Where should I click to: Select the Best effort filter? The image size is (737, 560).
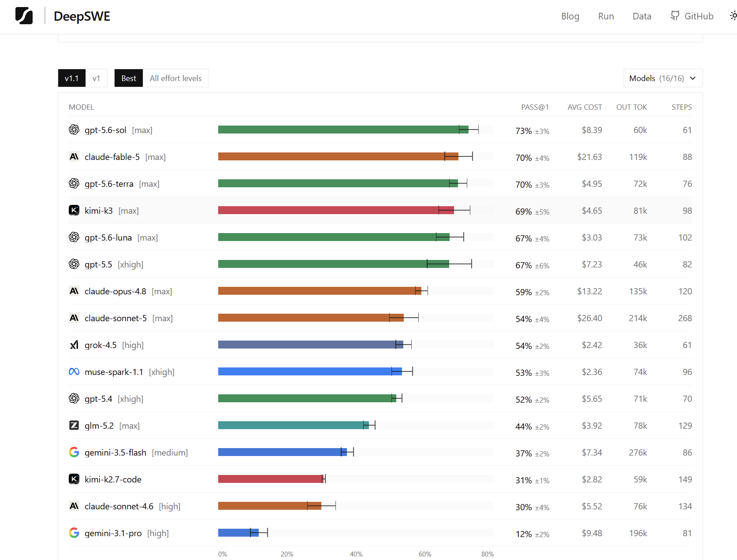pyautogui.click(x=129, y=78)
